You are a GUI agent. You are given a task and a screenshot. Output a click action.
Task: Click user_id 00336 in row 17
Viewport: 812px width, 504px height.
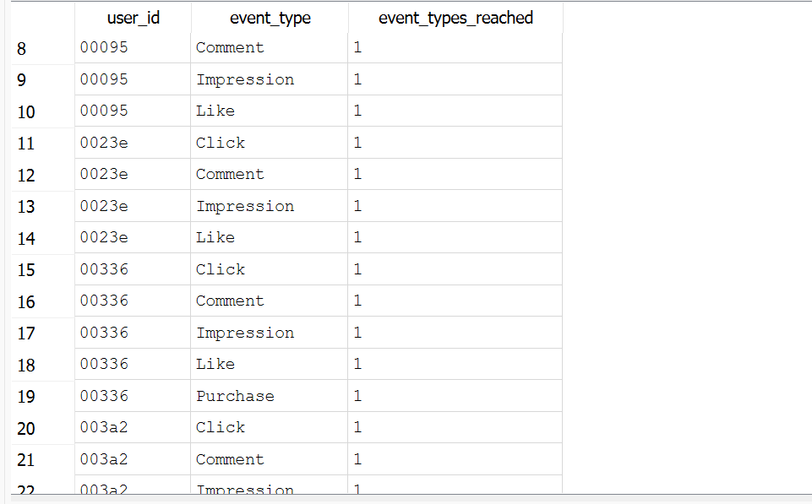pyautogui.click(x=104, y=333)
